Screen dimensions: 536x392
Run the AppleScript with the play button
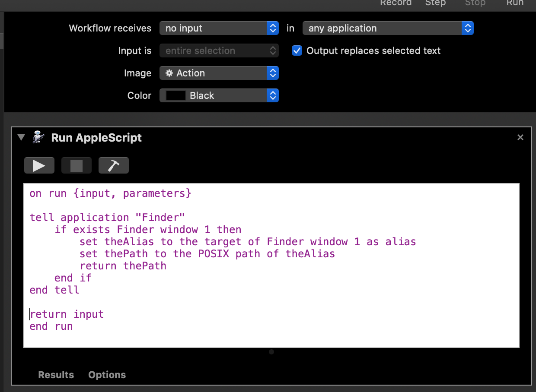coord(39,165)
